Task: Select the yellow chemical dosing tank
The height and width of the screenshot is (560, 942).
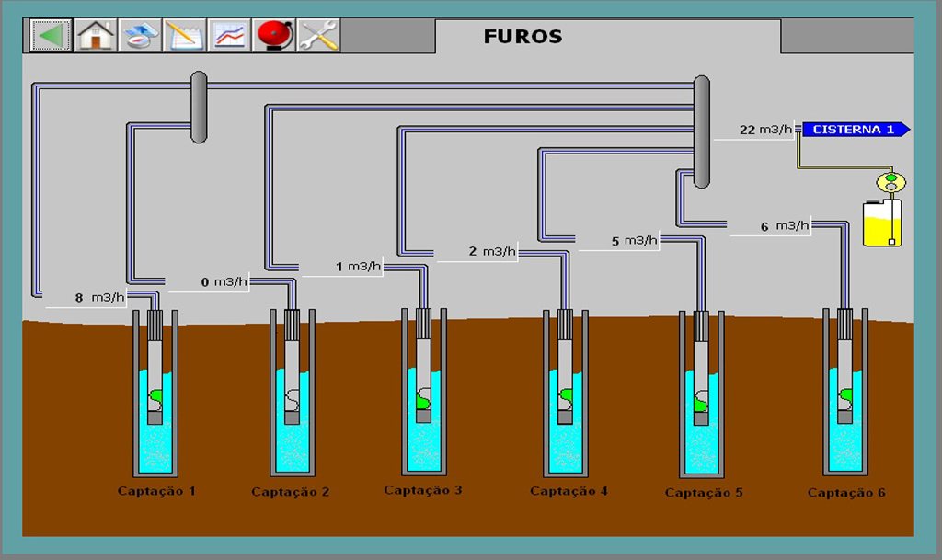Action: pos(881,223)
